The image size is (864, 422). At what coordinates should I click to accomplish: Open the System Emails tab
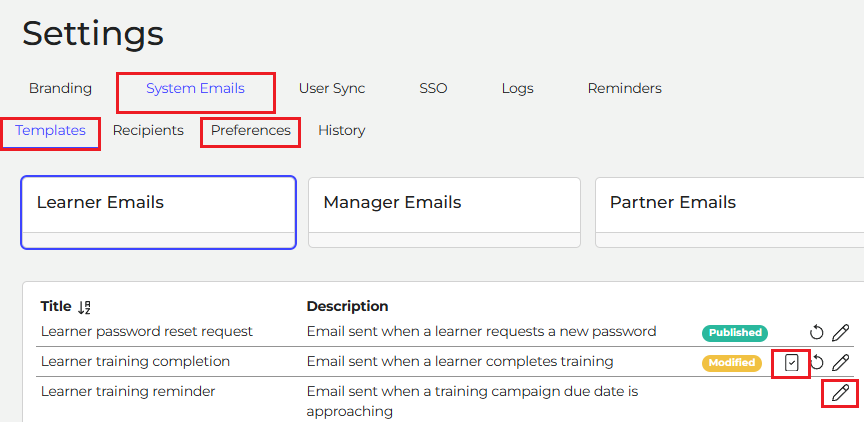[x=195, y=88]
